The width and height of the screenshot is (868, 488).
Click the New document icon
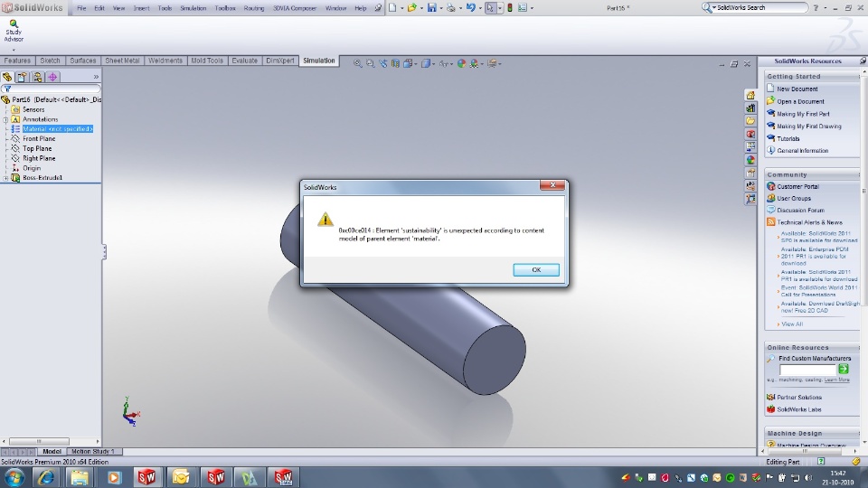(392, 8)
